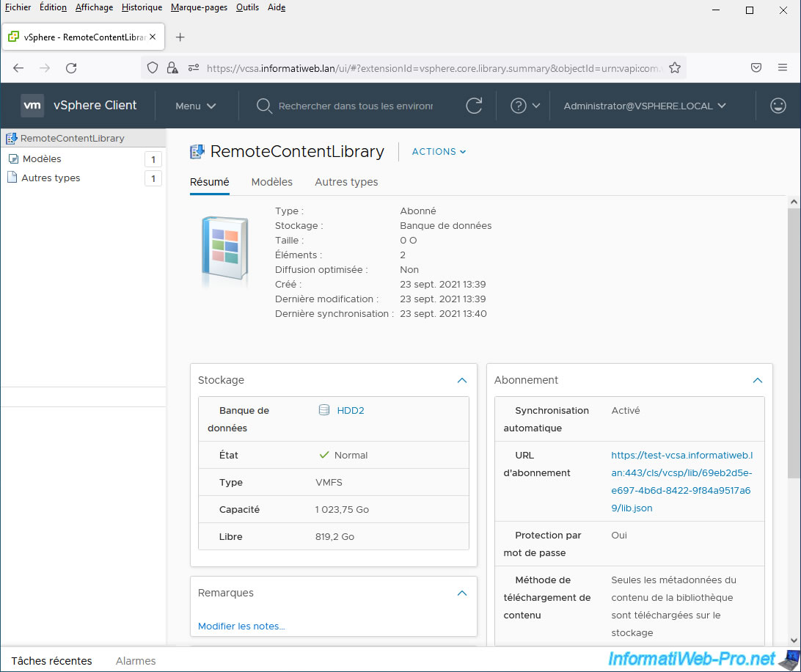Open the help question mark icon
Image resolution: width=801 pixels, height=672 pixels.
519,106
